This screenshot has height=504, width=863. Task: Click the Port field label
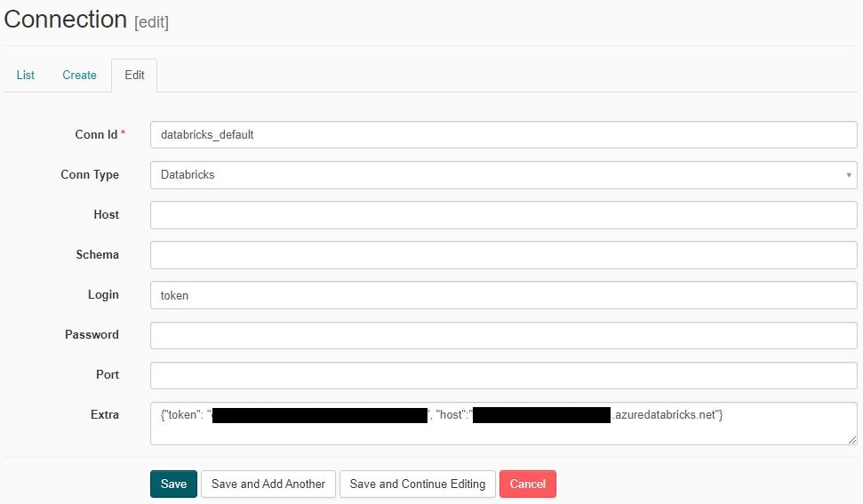click(108, 375)
